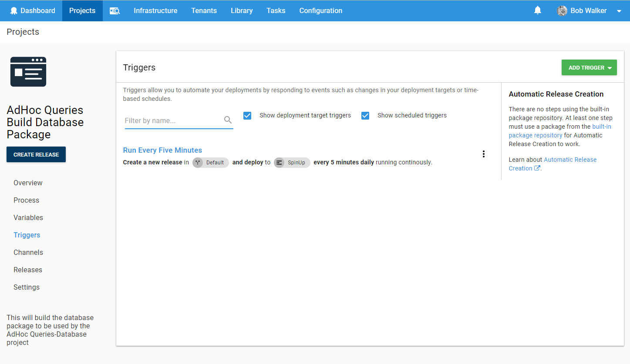Click the magnifier icon in filter field
Image resolution: width=630 pixels, height=364 pixels.
228,120
